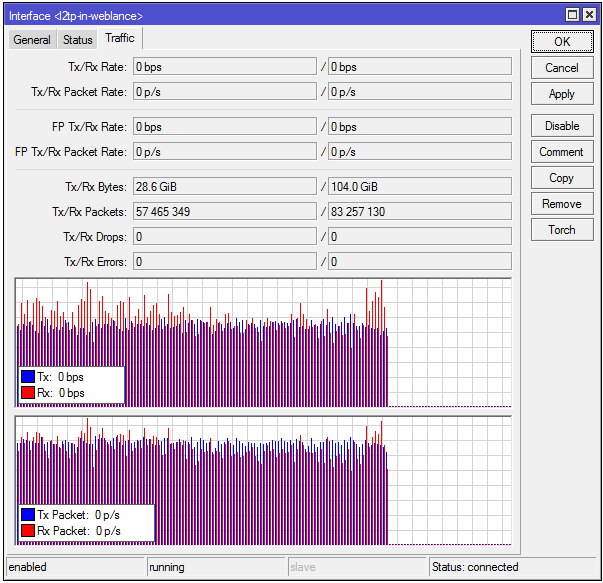603x583 pixels.
Task: Add a Comment to the interface
Action: point(562,152)
